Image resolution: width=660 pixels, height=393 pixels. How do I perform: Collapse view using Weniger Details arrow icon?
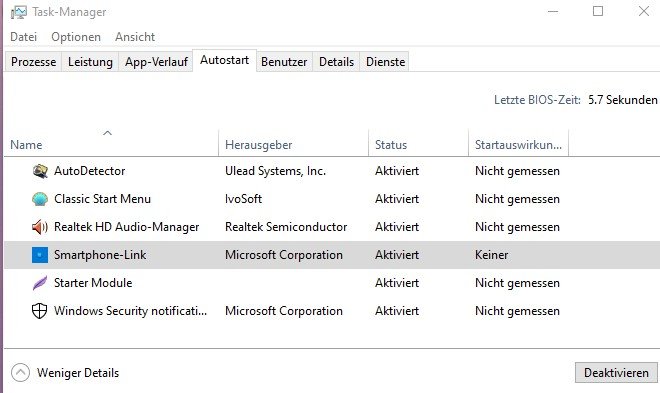[20, 372]
